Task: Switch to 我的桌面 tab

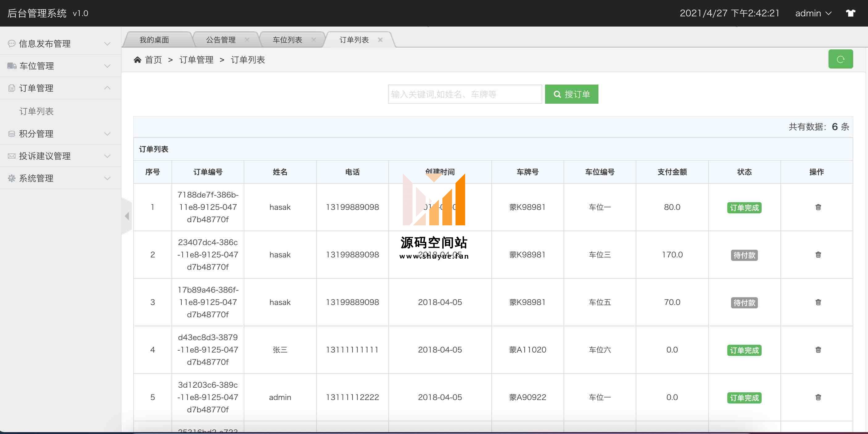Action: [154, 40]
